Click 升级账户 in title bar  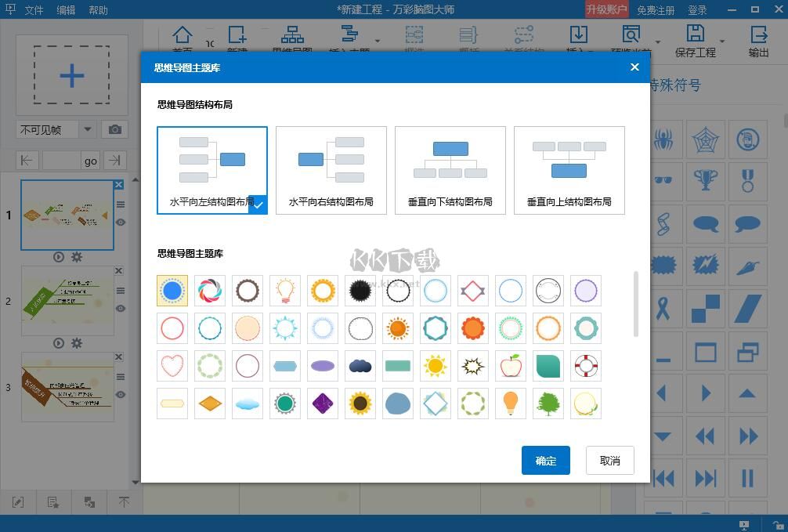tap(606, 9)
